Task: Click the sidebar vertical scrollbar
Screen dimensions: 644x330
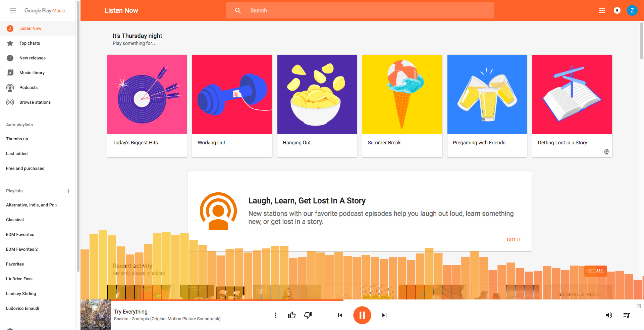Action: [78, 136]
